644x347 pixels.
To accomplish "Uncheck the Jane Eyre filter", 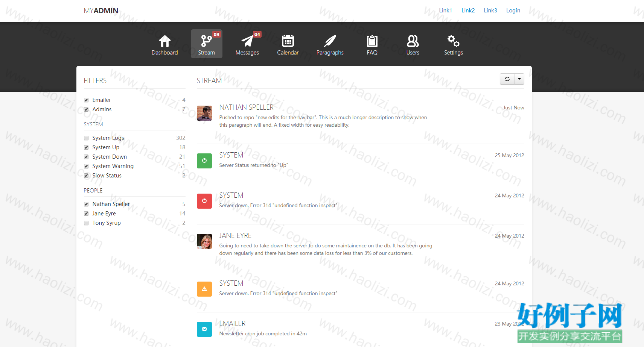I will coord(86,214).
